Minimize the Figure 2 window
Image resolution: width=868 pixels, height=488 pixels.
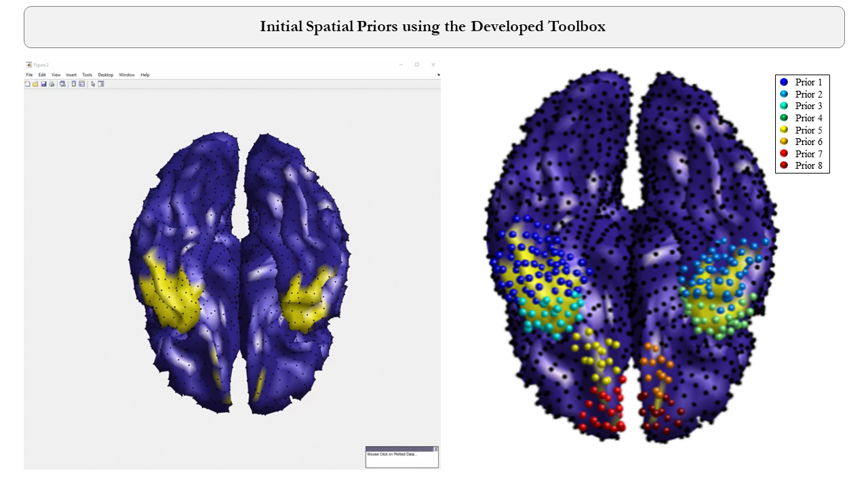coord(401,64)
